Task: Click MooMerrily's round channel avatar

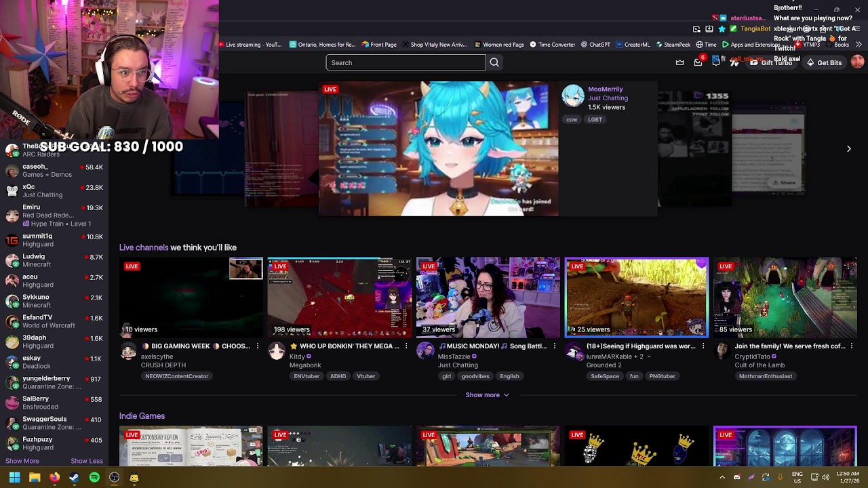Action: [573, 97]
